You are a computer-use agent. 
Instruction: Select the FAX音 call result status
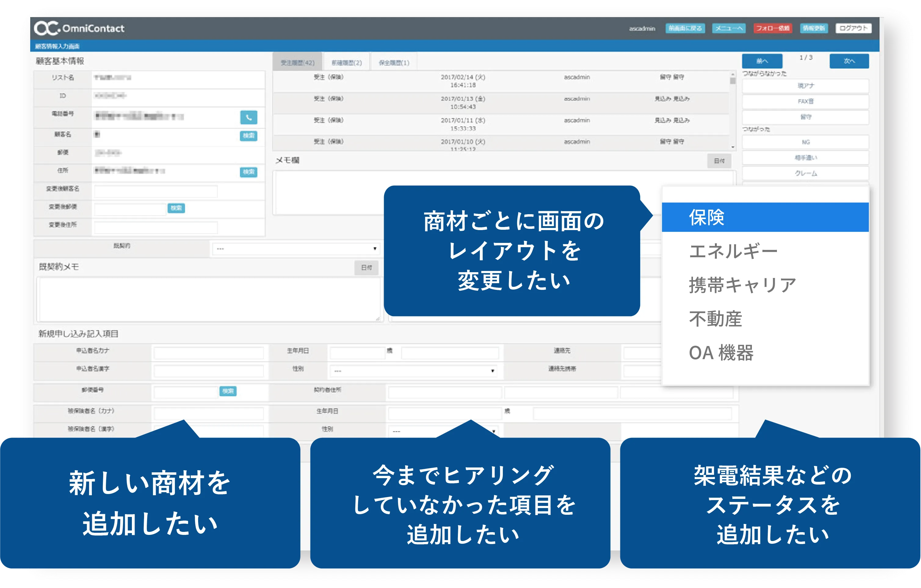[x=806, y=101]
